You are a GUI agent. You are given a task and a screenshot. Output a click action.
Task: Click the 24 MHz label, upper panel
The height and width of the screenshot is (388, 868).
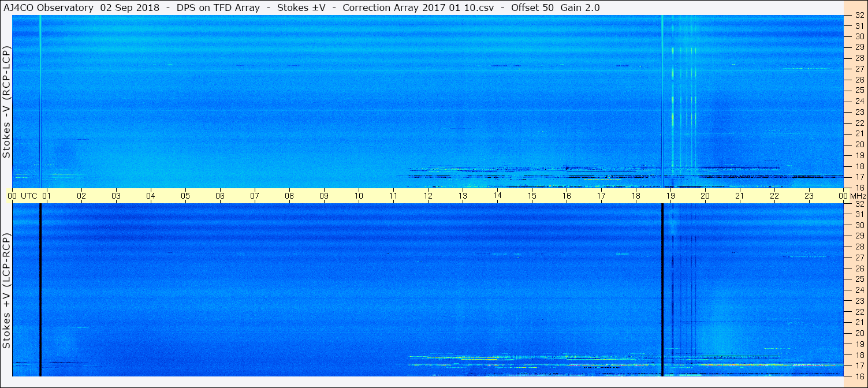859,101
